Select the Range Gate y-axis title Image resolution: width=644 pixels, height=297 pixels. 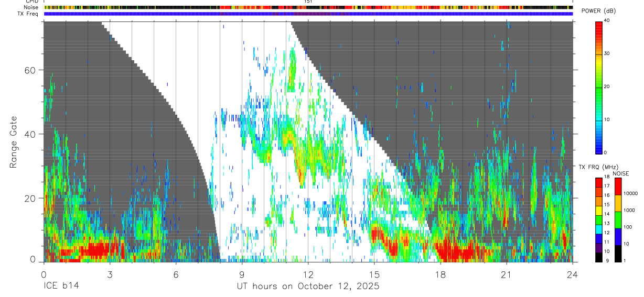click(x=14, y=141)
